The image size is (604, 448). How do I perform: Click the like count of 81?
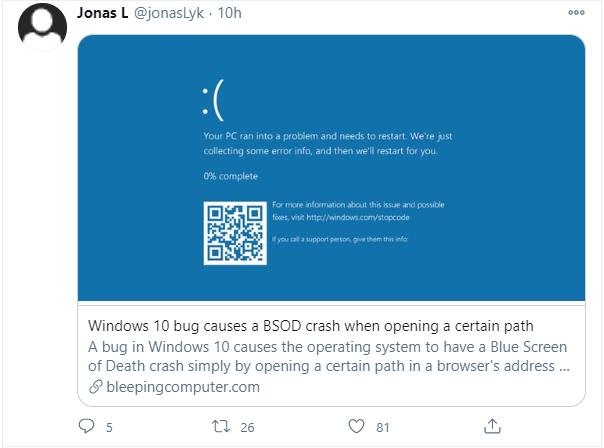tap(383, 428)
